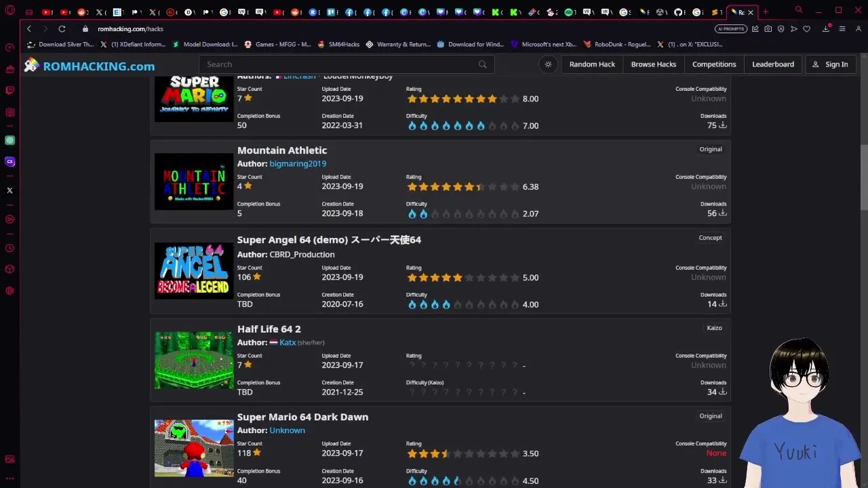Image resolution: width=868 pixels, height=488 pixels.
Task: Open the easy setup menu icon
Action: point(842,28)
